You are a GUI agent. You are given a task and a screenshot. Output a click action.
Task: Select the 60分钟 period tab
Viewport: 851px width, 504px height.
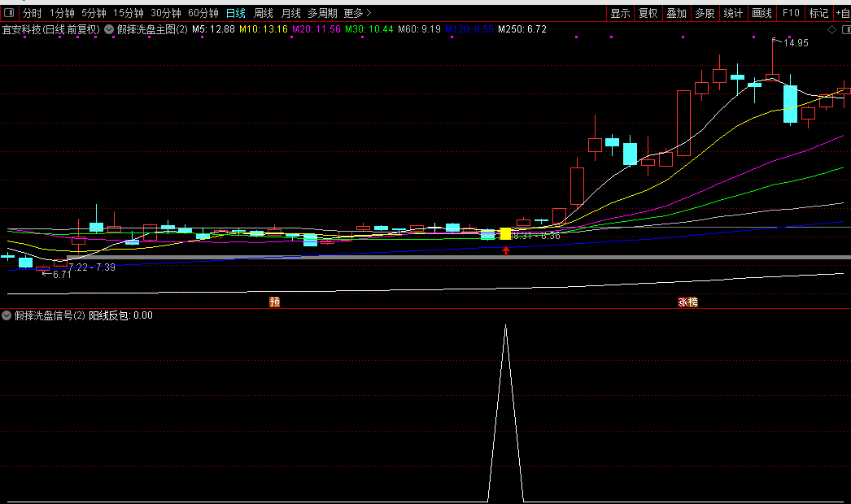click(203, 13)
